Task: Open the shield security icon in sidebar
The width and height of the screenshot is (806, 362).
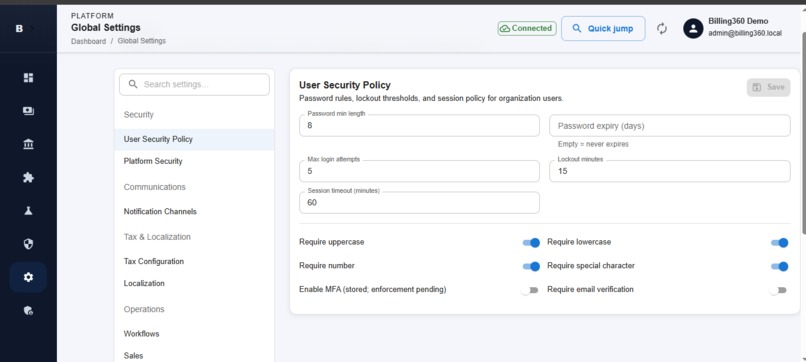Action: [x=28, y=244]
